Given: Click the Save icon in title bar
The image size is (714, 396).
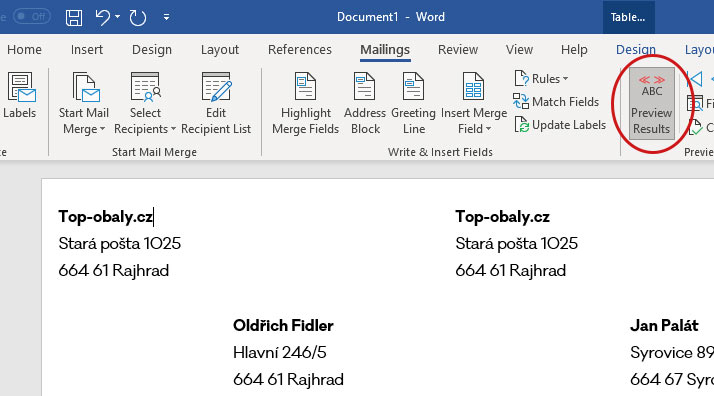Looking at the screenshot, I should pos(74,18).
